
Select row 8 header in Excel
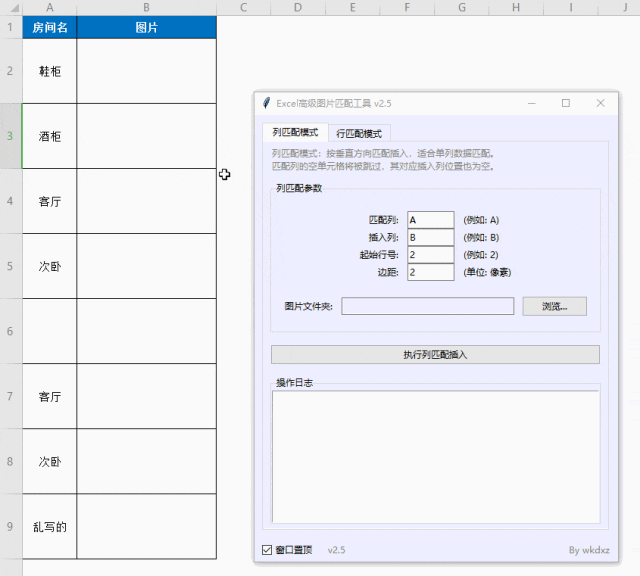coord(11,461)
